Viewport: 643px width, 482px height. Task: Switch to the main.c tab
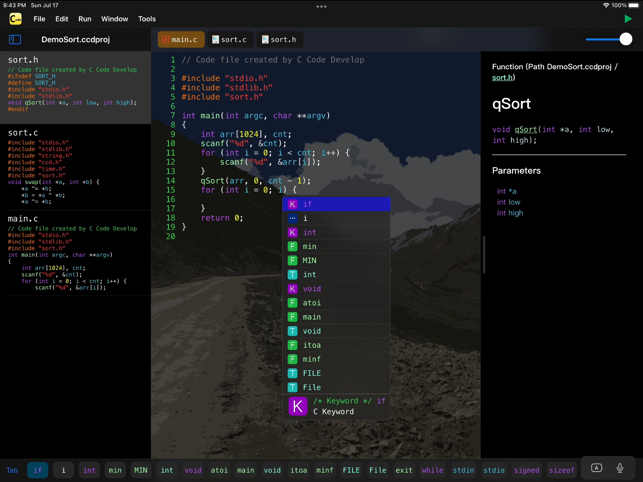[x=181, y=39]
